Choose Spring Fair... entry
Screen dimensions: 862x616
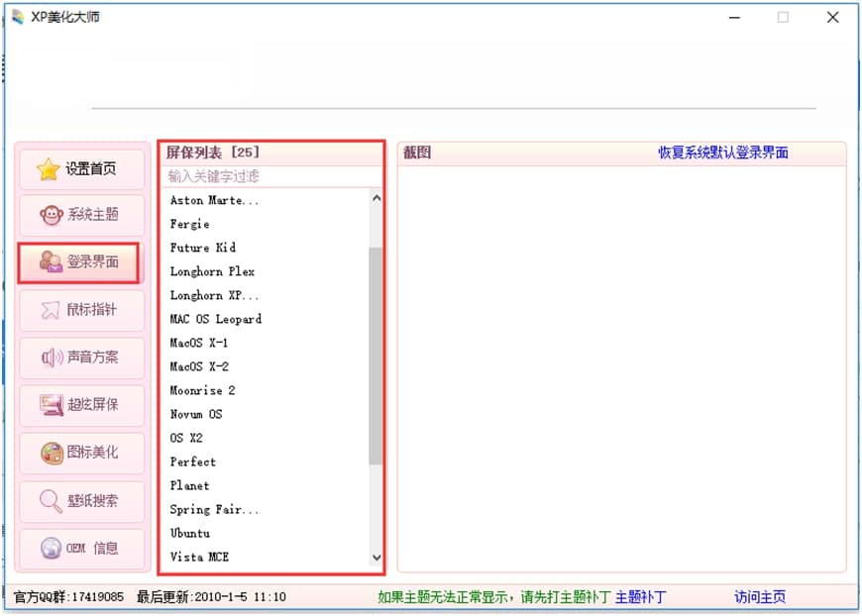(x=214, y=509)
